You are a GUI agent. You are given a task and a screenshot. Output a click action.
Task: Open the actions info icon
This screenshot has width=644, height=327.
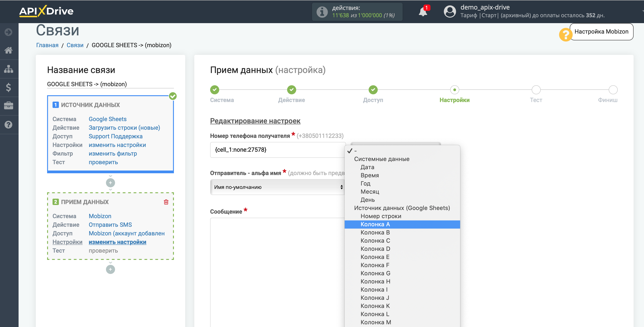tap(322, 12)
